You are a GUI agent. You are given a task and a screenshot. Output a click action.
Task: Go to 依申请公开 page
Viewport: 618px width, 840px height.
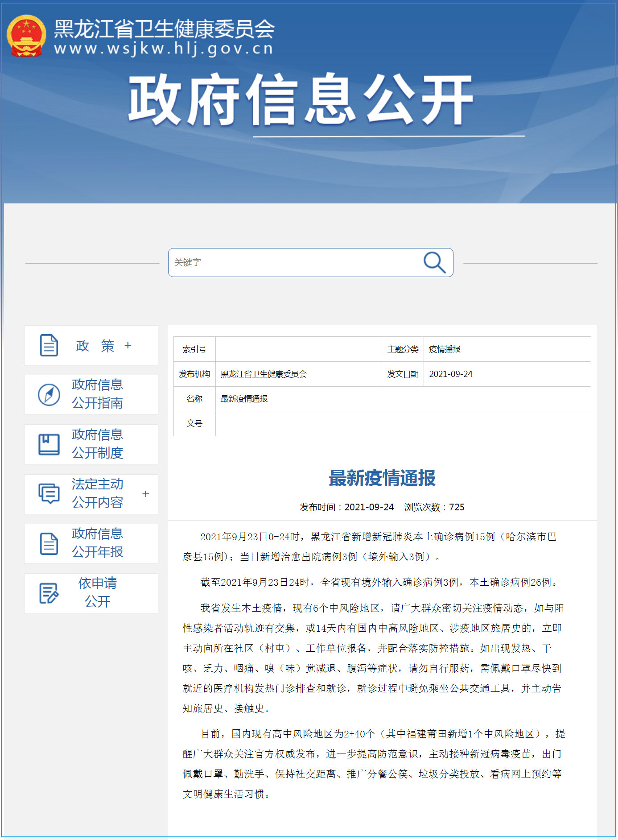coord(97,592)
